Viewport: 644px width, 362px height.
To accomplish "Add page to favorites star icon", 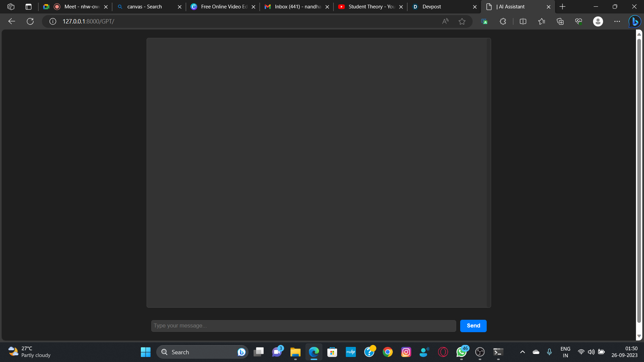I will pos(462,21).
